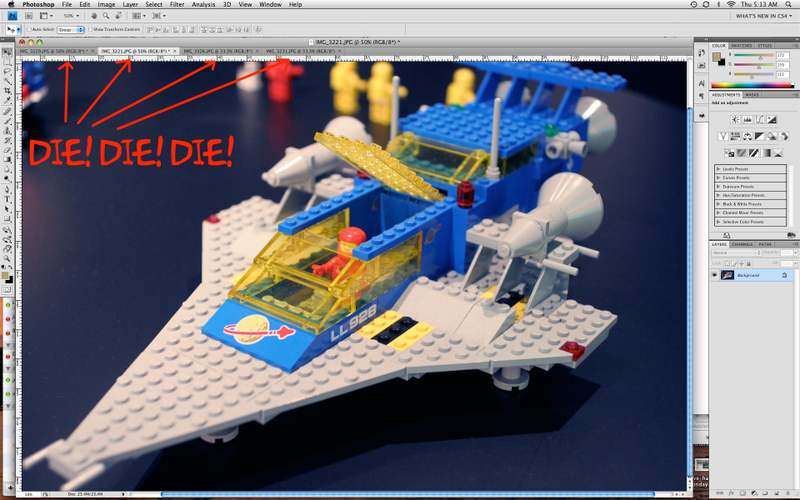This screenshot has height=500, width=800.
Task: Add a Black & White adjustment
Action: tap(760, 136)
